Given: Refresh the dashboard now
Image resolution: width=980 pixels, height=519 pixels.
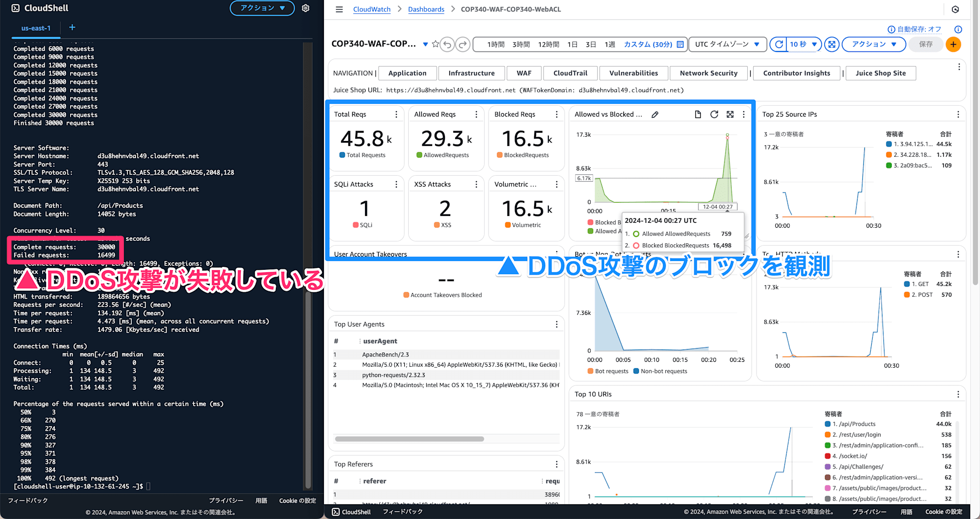Looking at the screenshot, I should (x=778, y=45).
